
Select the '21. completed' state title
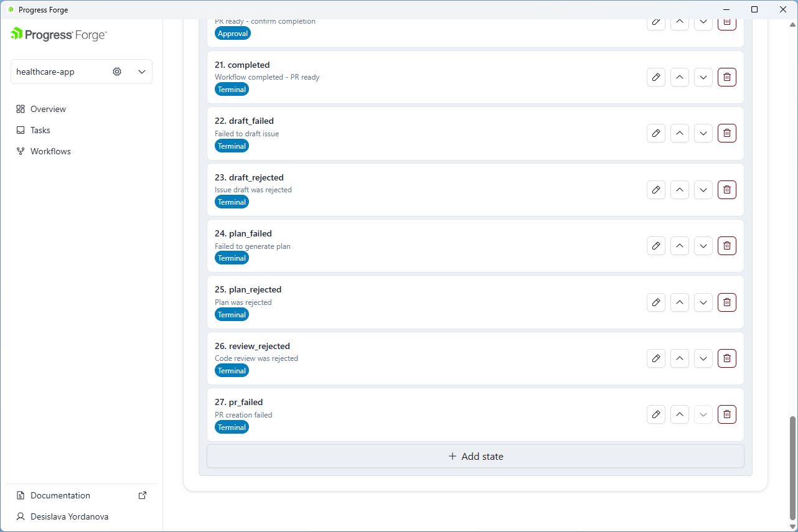[242, 65]
